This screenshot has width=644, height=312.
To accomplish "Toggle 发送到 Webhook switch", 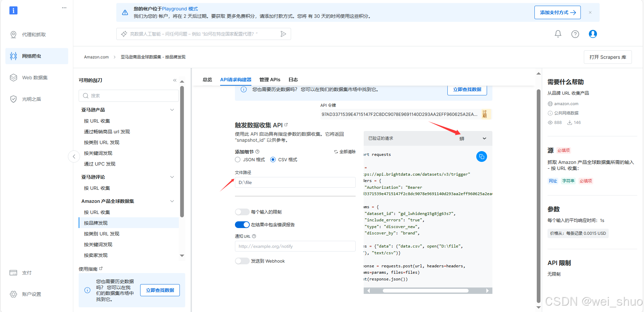I will (x=242, y=261).
